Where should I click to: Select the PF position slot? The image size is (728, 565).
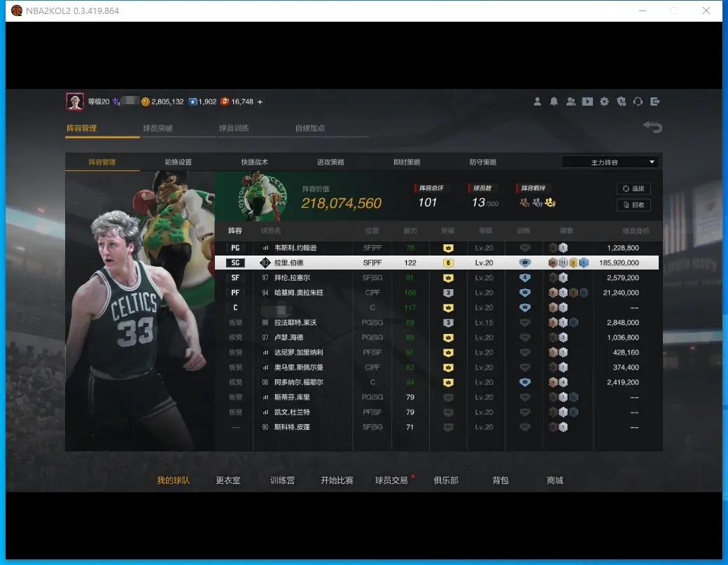(235, 293)
